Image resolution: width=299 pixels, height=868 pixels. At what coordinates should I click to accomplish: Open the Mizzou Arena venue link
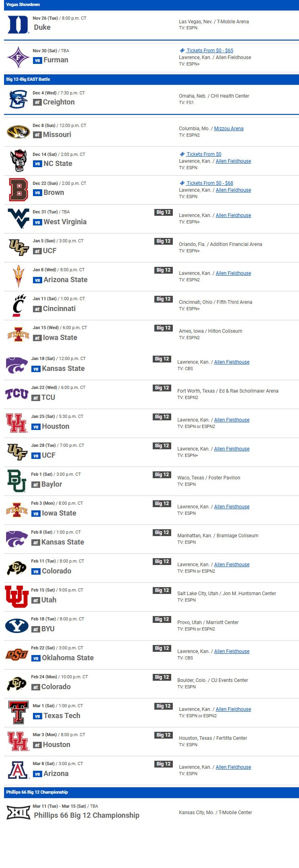[229, 129]
